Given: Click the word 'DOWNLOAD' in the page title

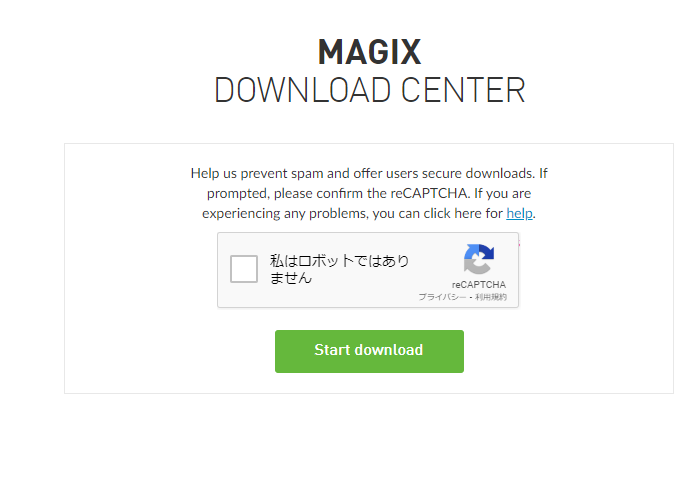Looking at the screenshot, I should (302, 90).
